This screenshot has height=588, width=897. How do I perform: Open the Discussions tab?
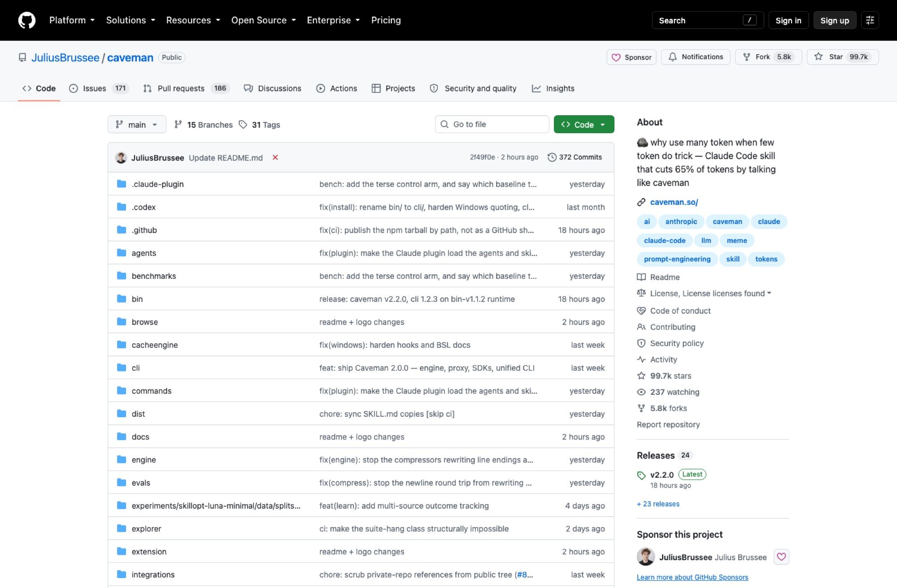click(272, 88)
